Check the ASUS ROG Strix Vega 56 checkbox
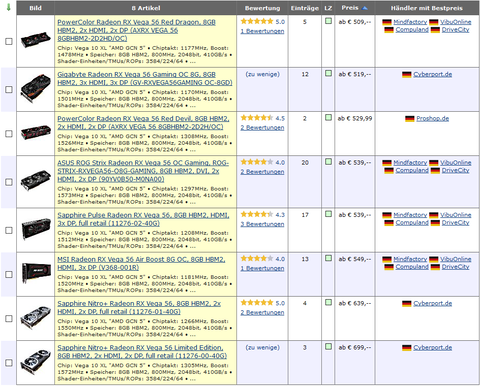The image size is (480, 386). (x=9, y=182)
